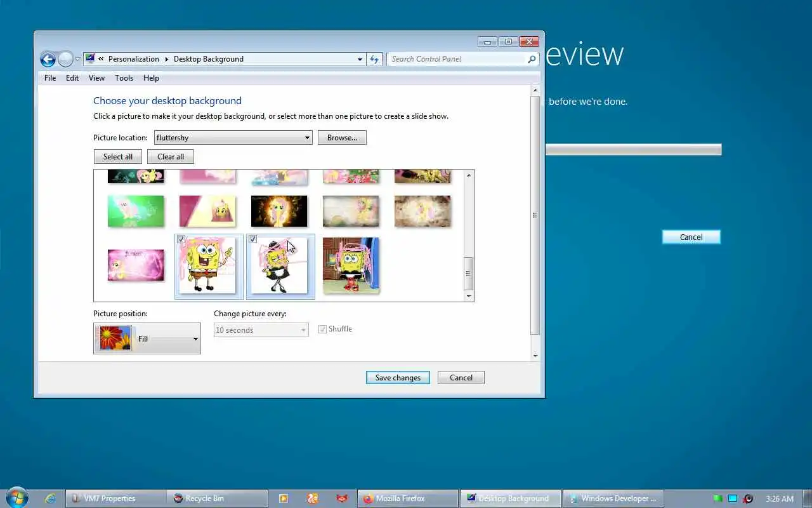This screenshot has height=508, width=812.
Task: Click the red fox-face taskbar icon
Action: click(342, 498)
